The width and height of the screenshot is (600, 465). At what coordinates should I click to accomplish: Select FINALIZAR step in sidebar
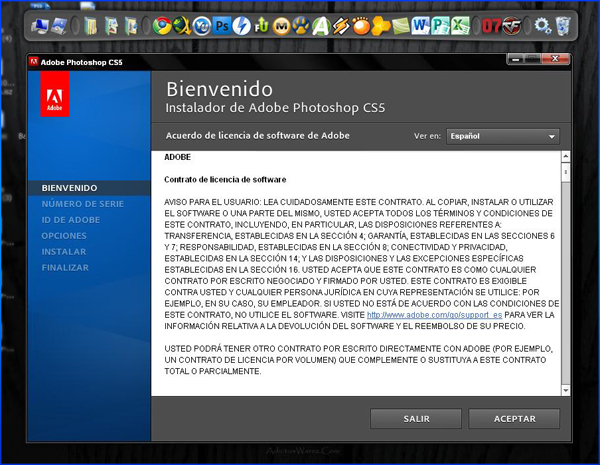(x=65, y=268)
